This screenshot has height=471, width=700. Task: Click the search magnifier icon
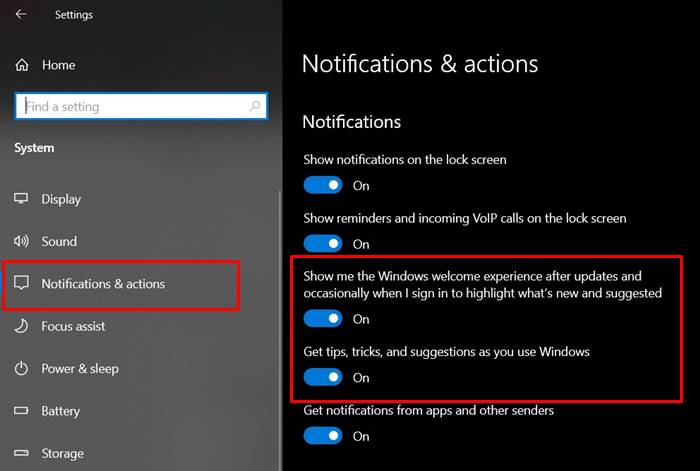pyautogui.click(x=255, y=106)
